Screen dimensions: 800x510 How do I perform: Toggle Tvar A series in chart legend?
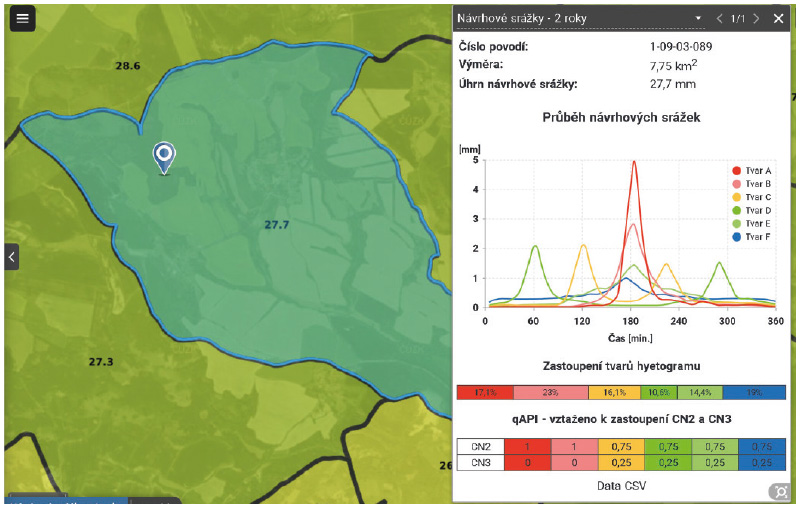tap(751, 171)
